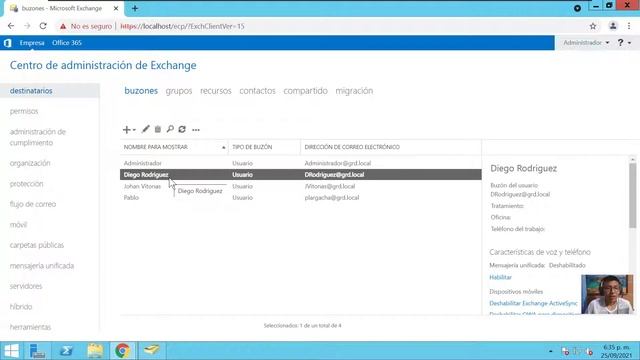Open Server Manager from taskbar
The width and height of the screenshot is (640, 360).
[38, 351]
